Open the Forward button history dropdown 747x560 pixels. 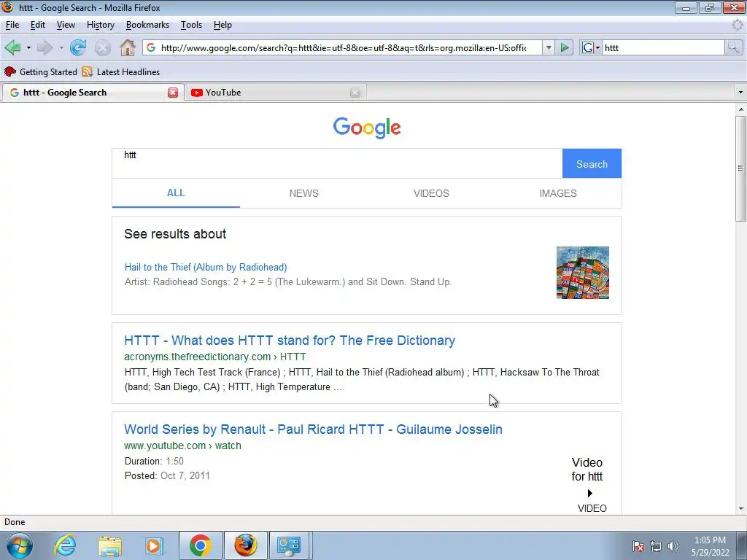pos(61,47)
